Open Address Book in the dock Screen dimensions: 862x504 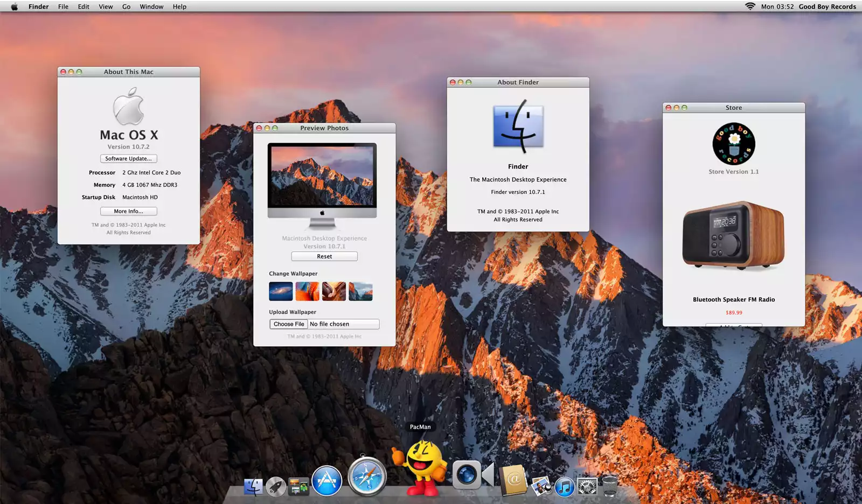(x=513, y=479)
